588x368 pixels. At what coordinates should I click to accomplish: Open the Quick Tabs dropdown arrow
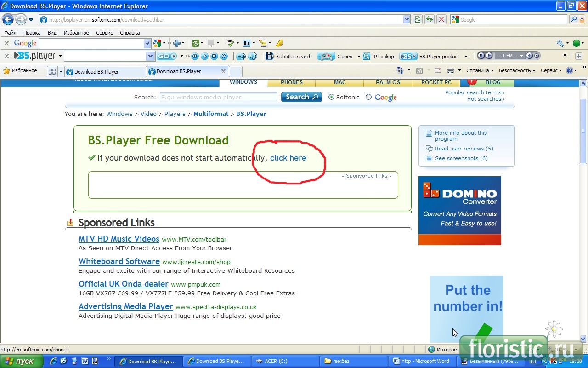60,71
